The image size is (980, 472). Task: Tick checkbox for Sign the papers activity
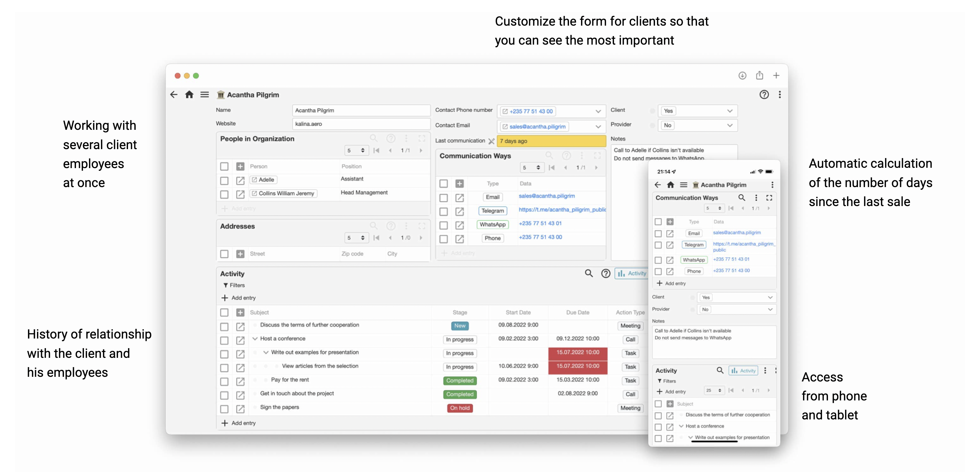[224, 409]
